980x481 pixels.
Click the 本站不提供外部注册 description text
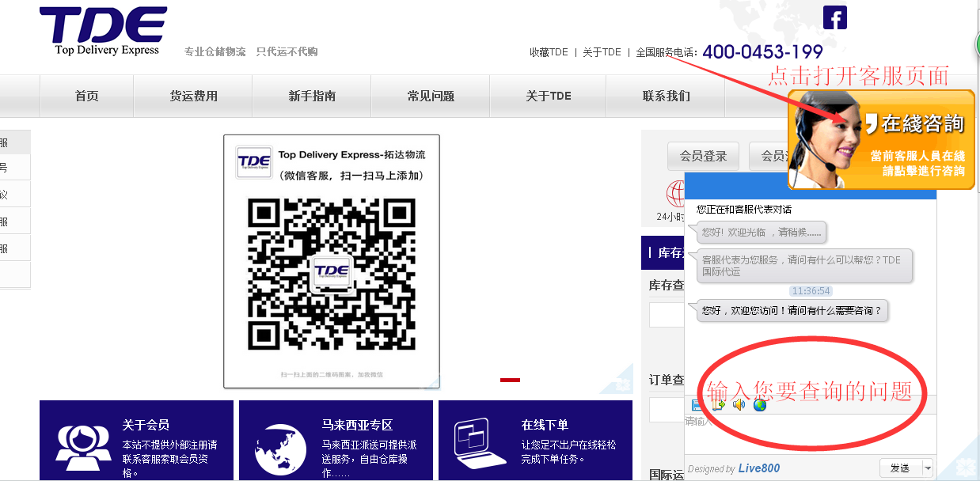[170, 458]
